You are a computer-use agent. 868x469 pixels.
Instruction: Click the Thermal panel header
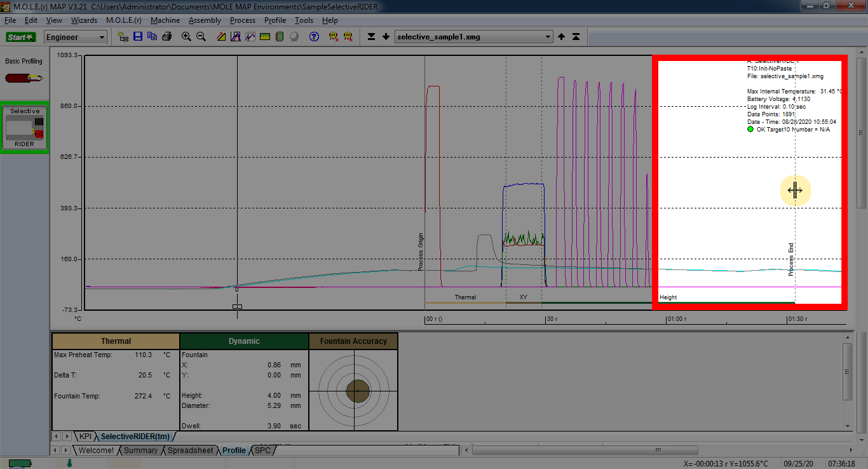(x=116, y=341)
